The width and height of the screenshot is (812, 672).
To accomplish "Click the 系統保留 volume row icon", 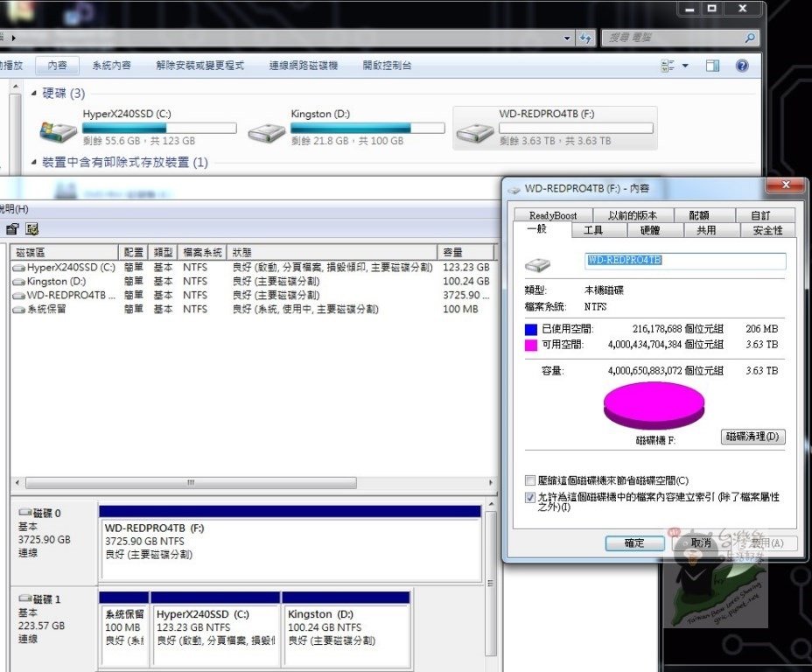I will click(18, 310).
